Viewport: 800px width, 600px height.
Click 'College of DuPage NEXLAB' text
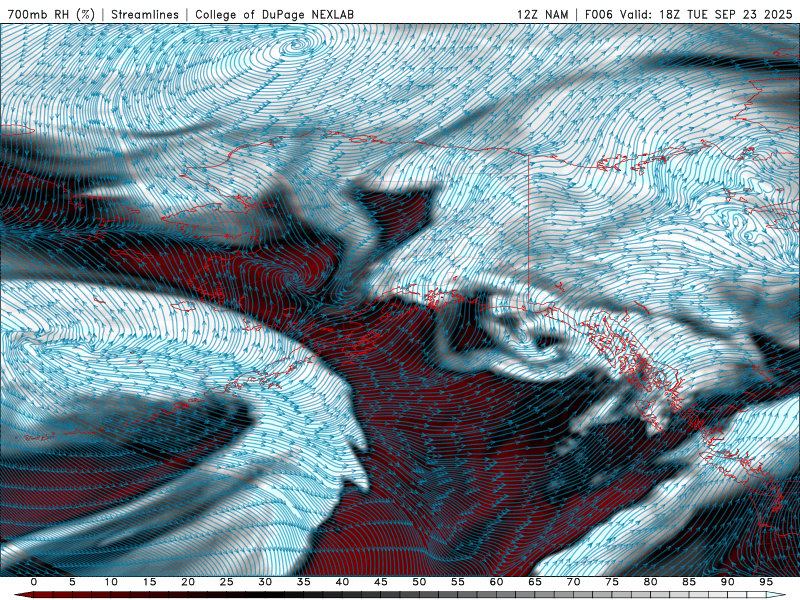click(274, 15)
